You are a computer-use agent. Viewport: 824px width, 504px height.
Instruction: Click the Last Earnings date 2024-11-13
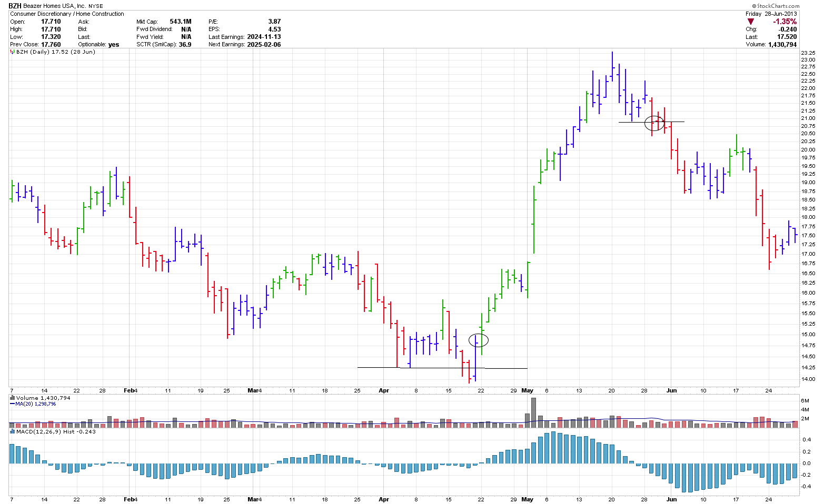(x=264, y=37)
